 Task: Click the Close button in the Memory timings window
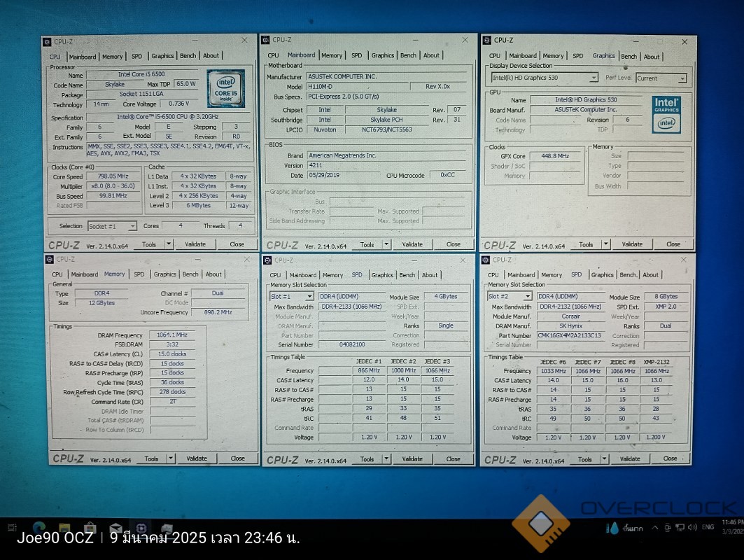(238, 458)
